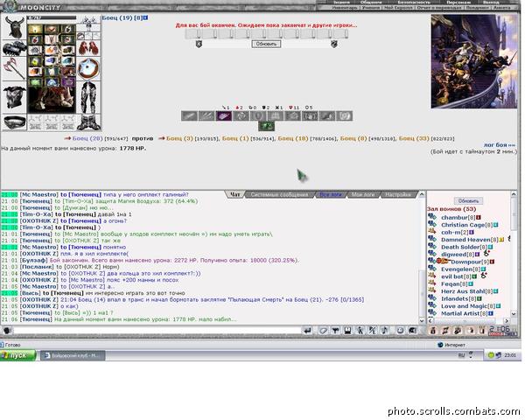Viewport: 525px width, 420px height.
Task: Switch to the Чат tab
Action: (235, 194)
